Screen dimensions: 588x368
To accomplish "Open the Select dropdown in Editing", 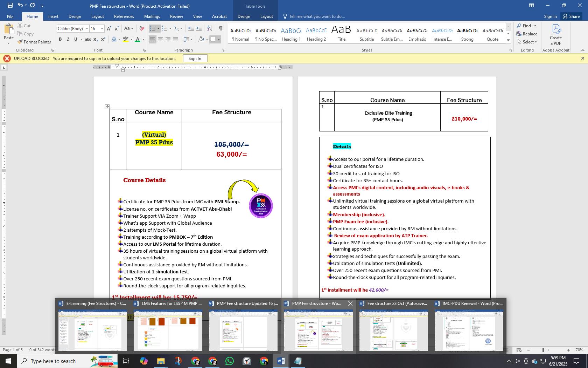I will click(x=527, y=42).
